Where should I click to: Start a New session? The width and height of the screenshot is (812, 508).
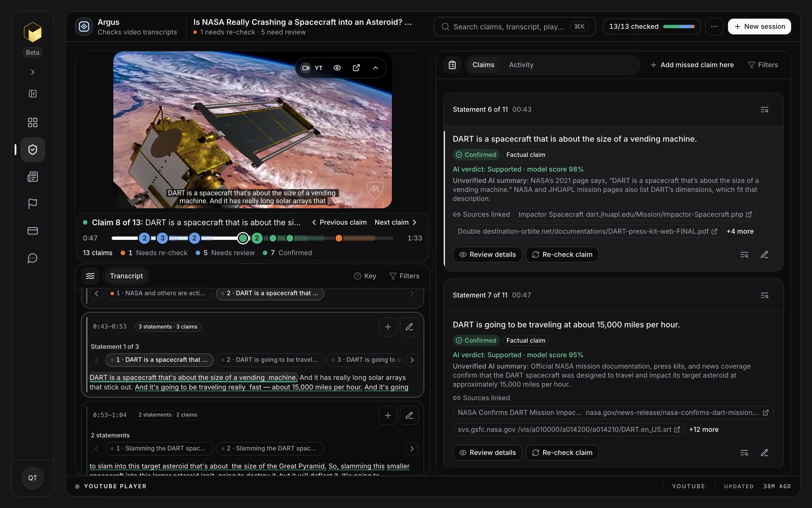pyautogui.click(x=759, y=27)
